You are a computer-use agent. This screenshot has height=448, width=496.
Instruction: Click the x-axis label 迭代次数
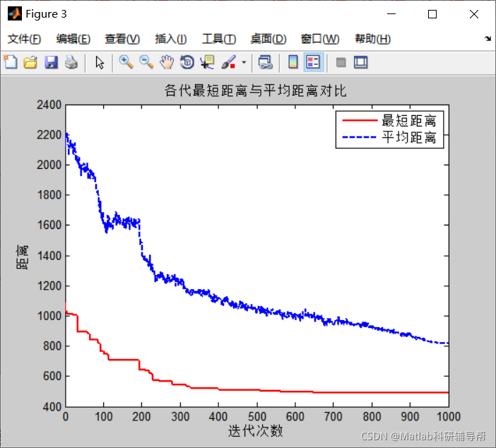tap(255, 431)
